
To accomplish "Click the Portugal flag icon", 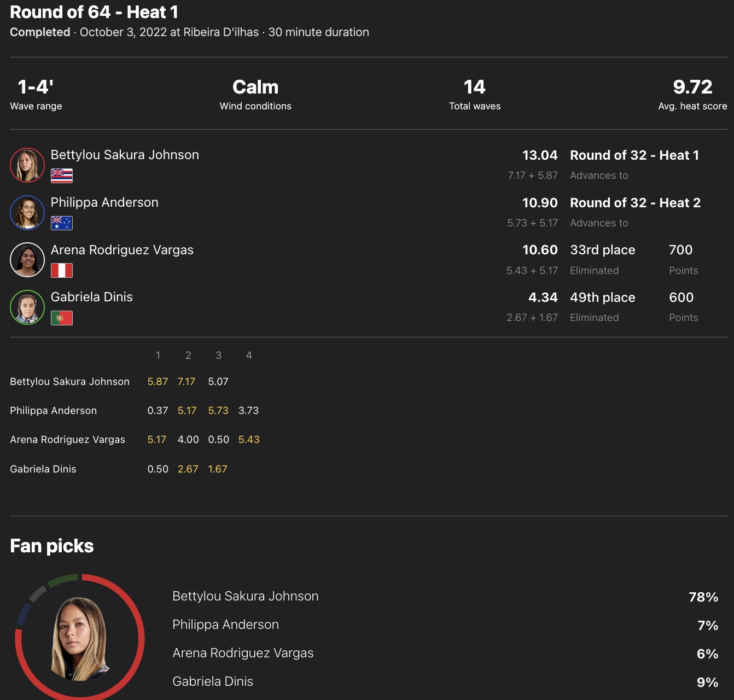I will click(x=62, y=318).
